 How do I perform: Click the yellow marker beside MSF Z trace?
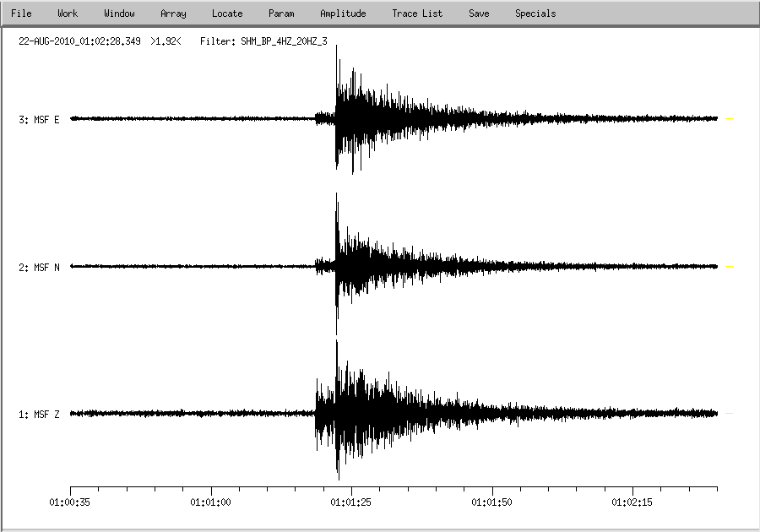coord(729,413)
